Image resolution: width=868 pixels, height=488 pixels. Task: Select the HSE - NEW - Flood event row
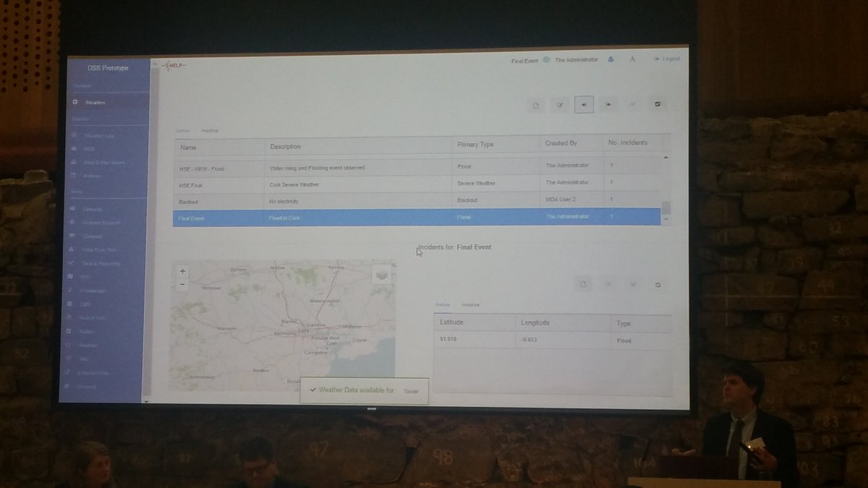pyautogui.click(x=417, y=167)
